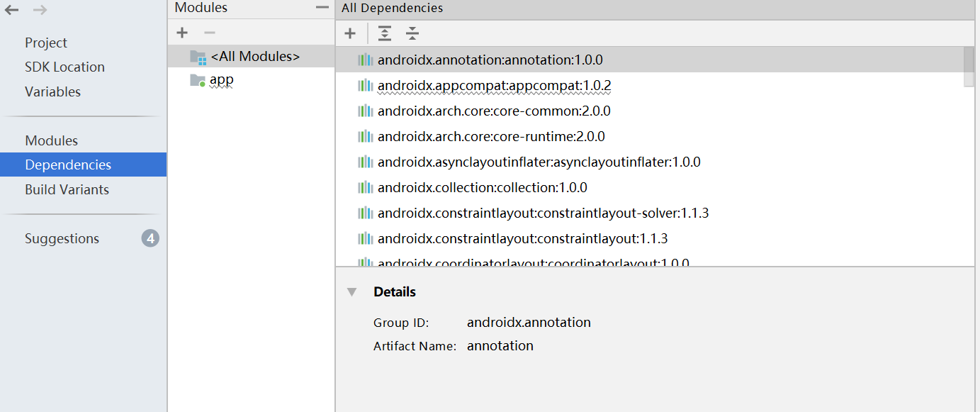Minimize the Modules panel
This screenshot has height=412, width=980.
point(322,8)
